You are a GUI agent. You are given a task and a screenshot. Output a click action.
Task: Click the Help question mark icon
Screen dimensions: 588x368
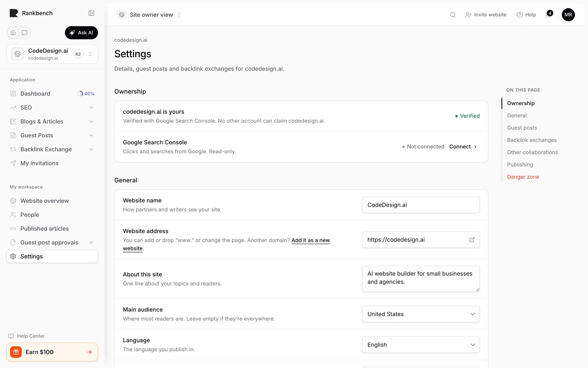[520, 15]
